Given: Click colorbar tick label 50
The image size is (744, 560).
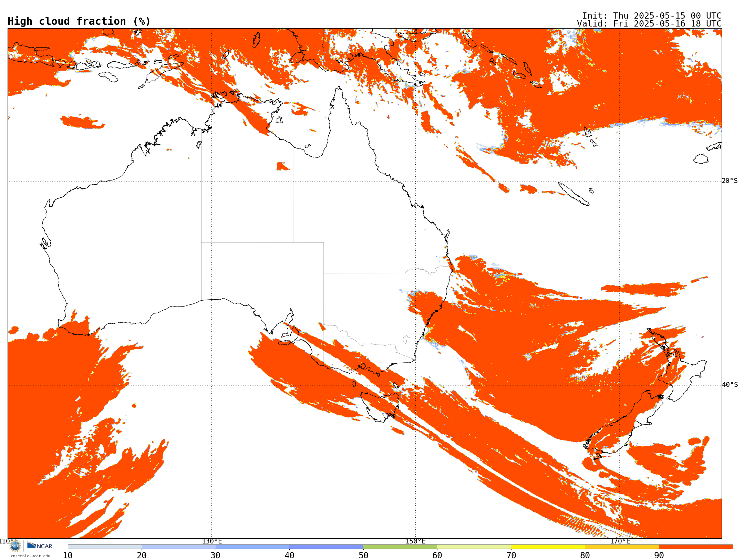Looking at the screenshot, I should click(363, 555).
